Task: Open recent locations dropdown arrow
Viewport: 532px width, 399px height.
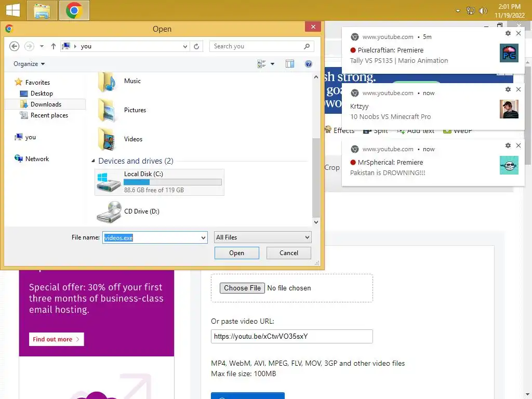Action: coord(42,46)
